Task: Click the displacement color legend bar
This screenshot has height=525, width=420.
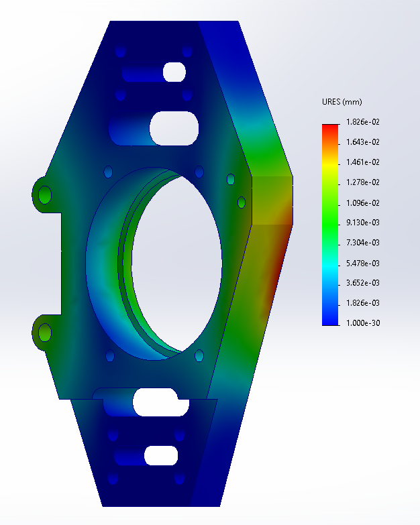Action: point(330,225)
